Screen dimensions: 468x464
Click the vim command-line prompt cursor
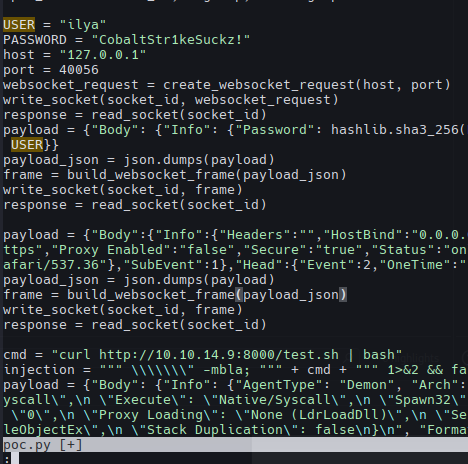[15, 459]
